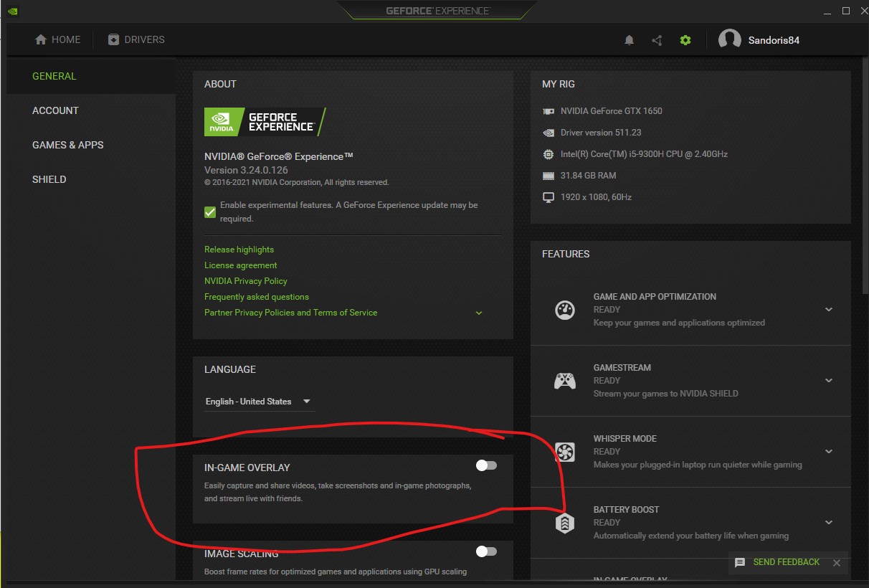Select Games & Apps in sidebar
The width and height of the screenshot is (869, 588).
(x=68, y=145)
